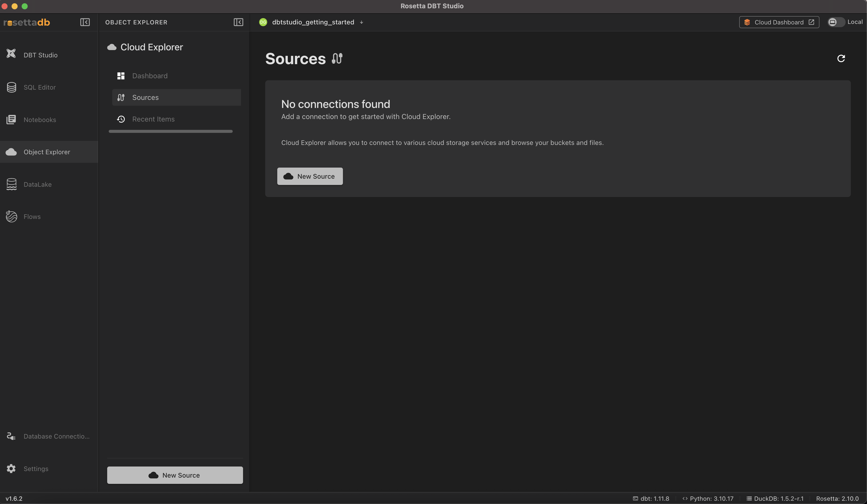Image resolution: width=867 pixels, height=504 pixels.
Task: Open the SQL Editor section
Action: click(x=49, y=87)
